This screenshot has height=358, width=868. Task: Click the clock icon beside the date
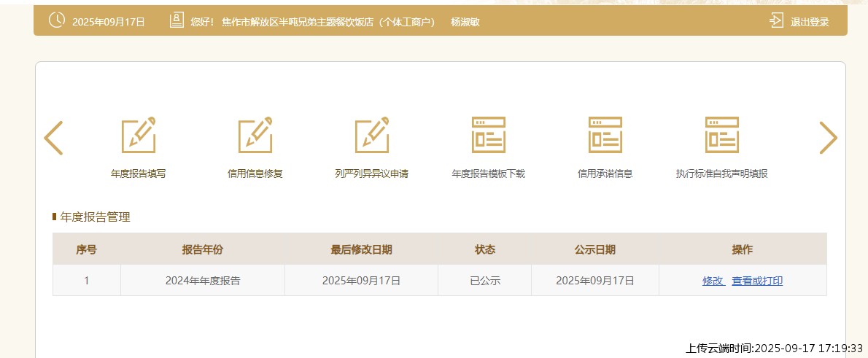(x=57, y=20)
